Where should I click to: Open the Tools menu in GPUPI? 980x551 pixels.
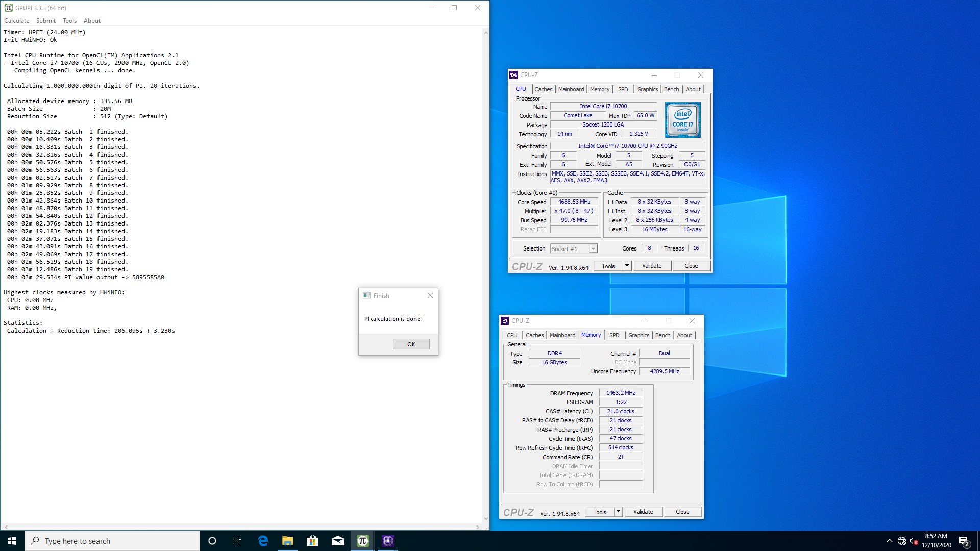(x=69, y=21)
